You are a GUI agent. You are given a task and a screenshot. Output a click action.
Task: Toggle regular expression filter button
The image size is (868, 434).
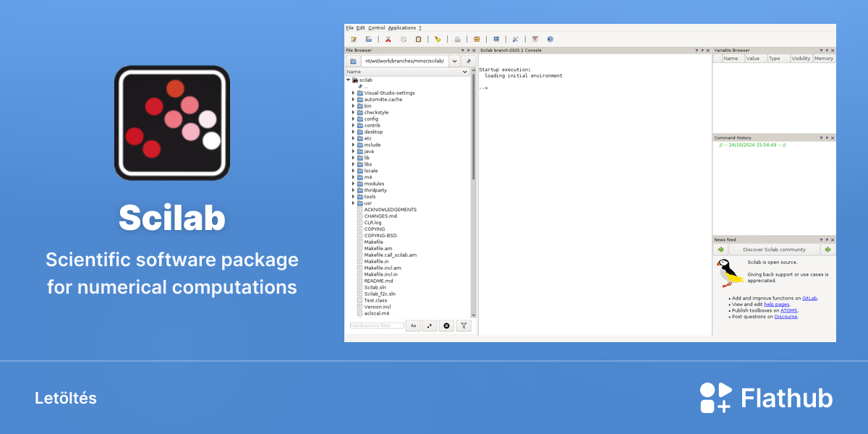coord(430,325)
